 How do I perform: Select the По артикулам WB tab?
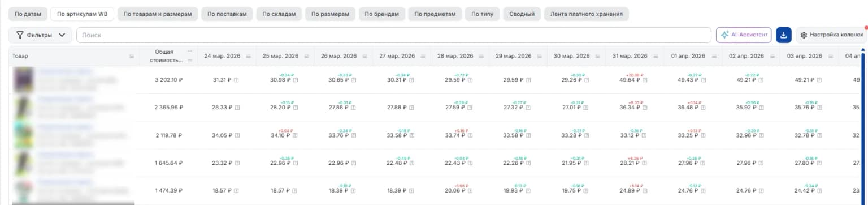click(82, 14)
